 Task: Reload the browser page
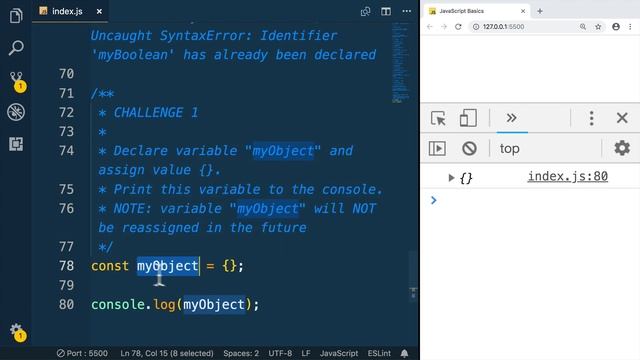pyautogui.click(x=458, y=27)
